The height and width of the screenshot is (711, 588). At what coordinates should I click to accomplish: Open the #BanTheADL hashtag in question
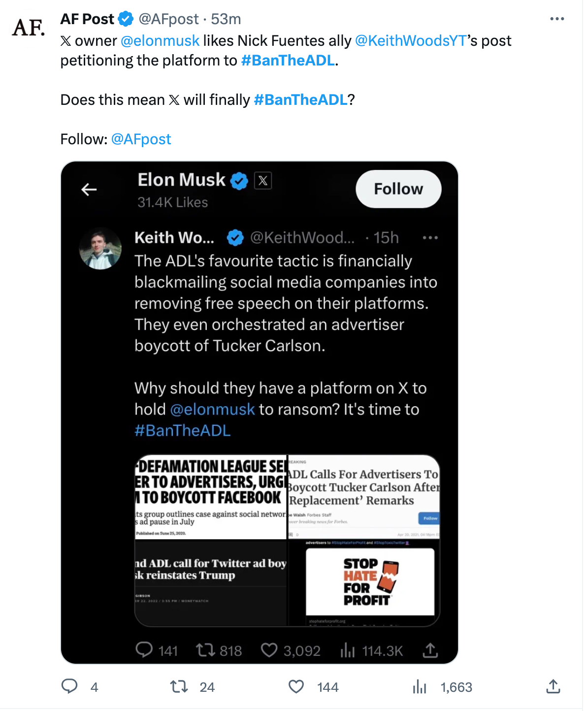point(300,99)
